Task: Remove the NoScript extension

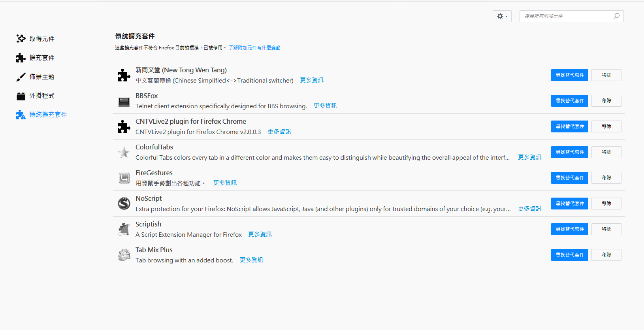Action: 606,204
